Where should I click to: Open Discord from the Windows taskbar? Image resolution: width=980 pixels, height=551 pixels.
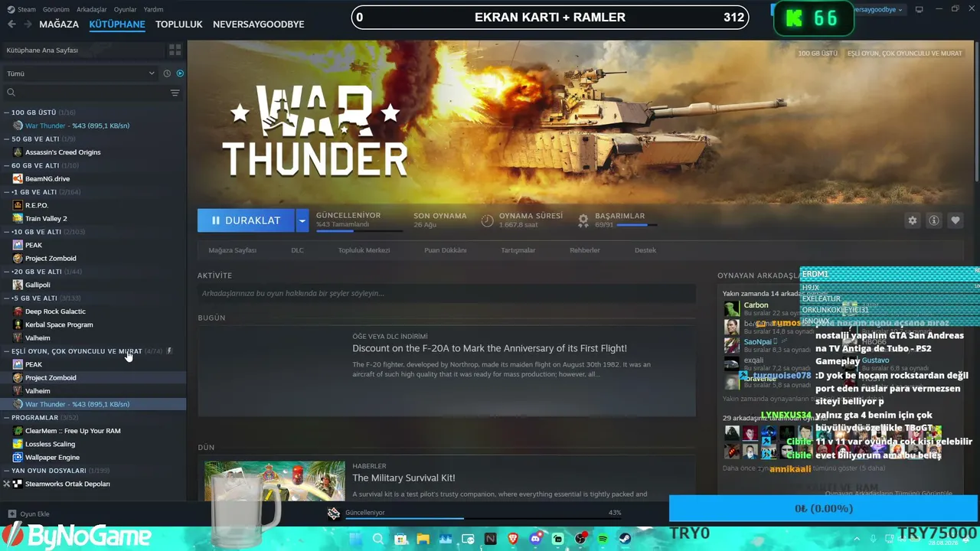pyautogui.click(x=536, y=539)
